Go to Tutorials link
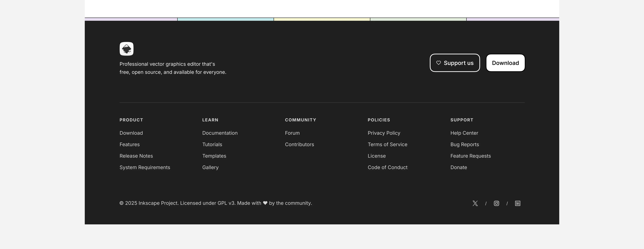This screenshot has height=249, width=644. 212,145
